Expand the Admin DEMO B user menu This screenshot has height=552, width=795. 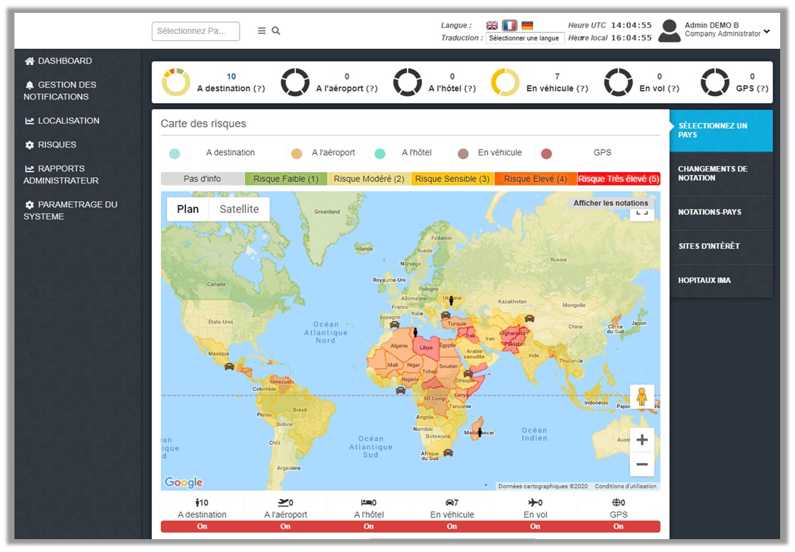[767, 31]
